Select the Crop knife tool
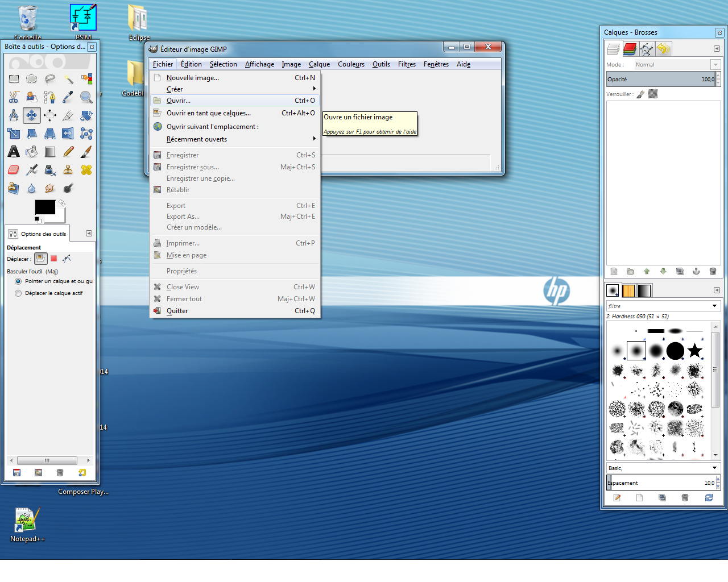The image size is (728, 582). tap(68, 115)
